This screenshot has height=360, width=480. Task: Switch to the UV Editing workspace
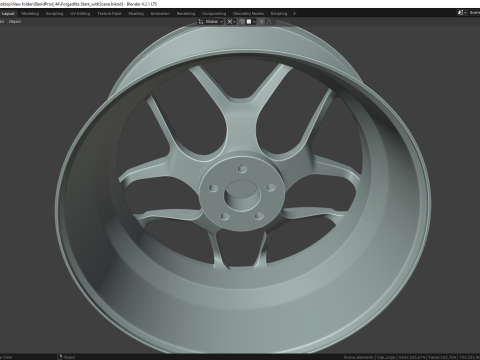(x=80, y=14)
